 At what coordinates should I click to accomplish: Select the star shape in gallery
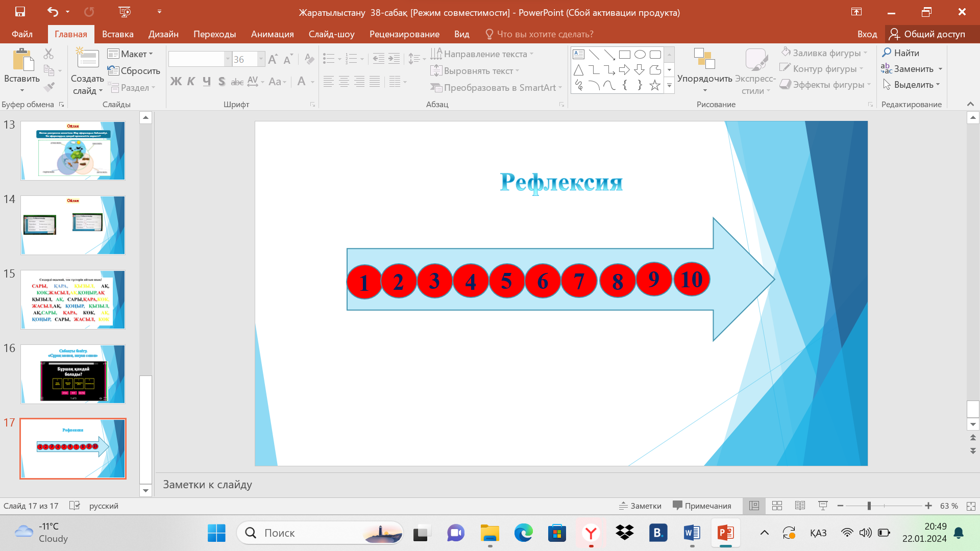(655, 85)
